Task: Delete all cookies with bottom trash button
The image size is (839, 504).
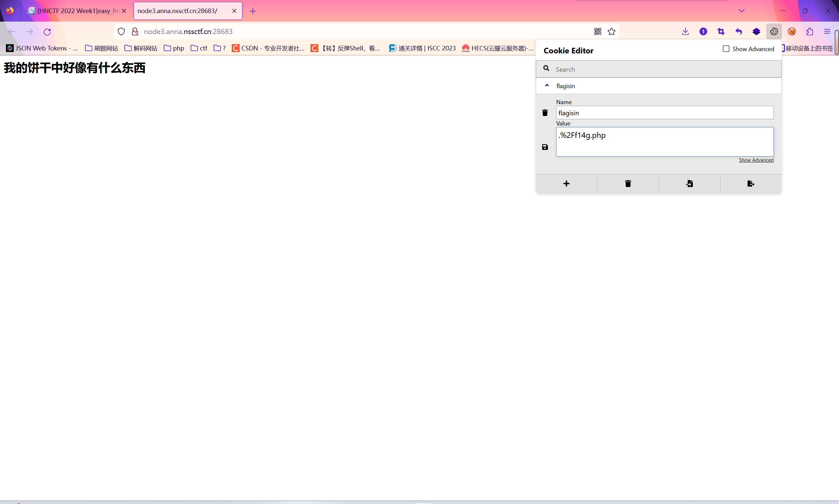Action: (628, 184)
